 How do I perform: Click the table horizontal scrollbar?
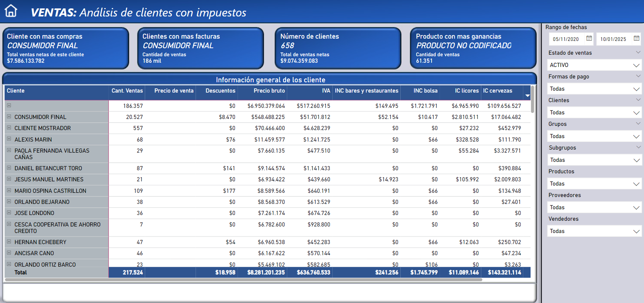click(243, 280)
